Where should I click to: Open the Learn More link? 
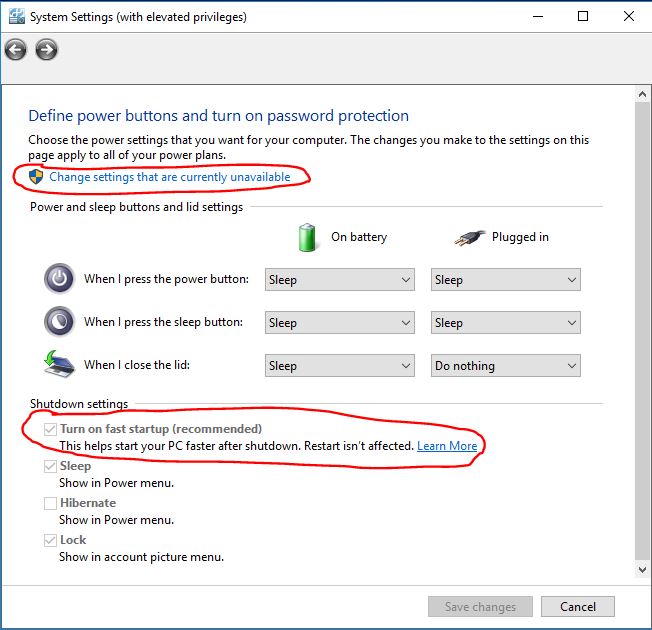(447, 446)
